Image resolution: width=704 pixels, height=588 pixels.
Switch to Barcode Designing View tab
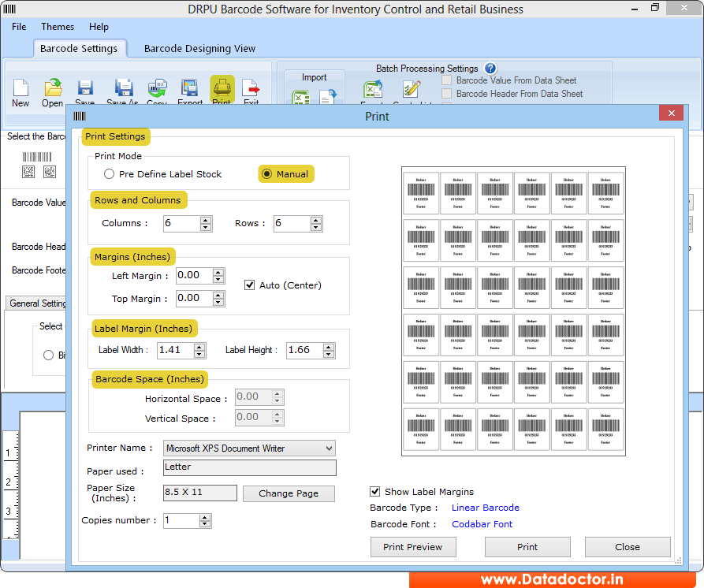(x=199, y=48)
